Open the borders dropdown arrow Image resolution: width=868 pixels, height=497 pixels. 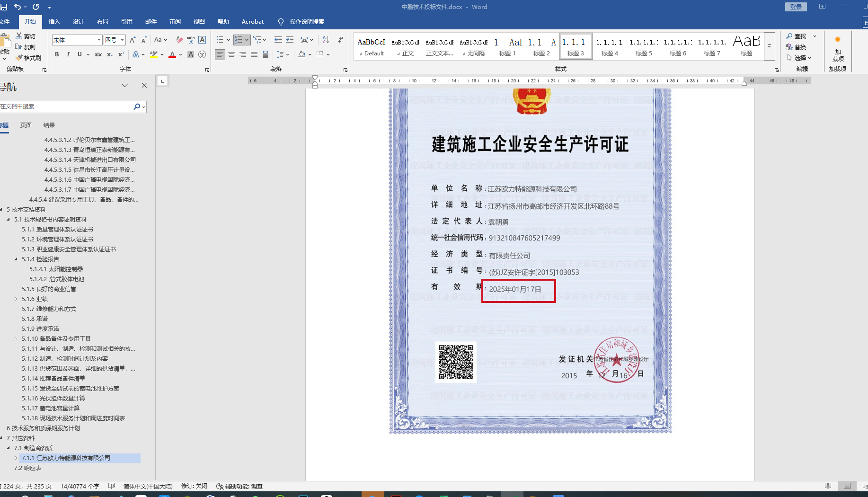tap(328, 54)
